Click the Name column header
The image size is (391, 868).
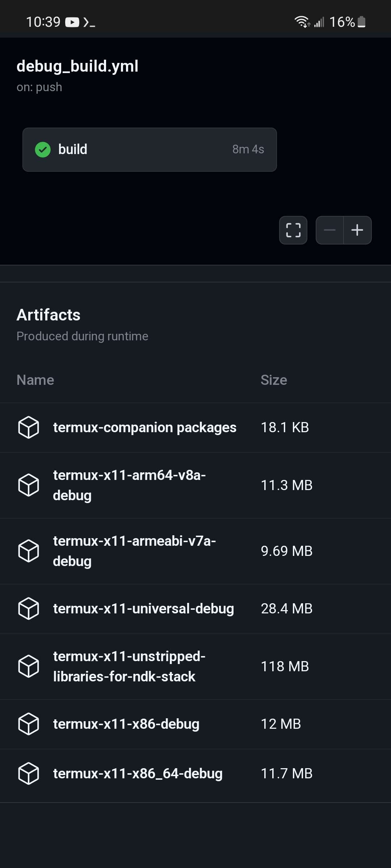tap(35, 380)
